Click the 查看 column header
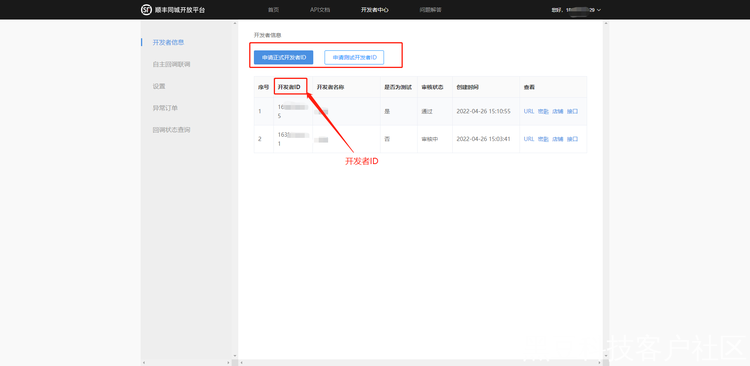Viewport: 750px width, 366px height. 529,87
